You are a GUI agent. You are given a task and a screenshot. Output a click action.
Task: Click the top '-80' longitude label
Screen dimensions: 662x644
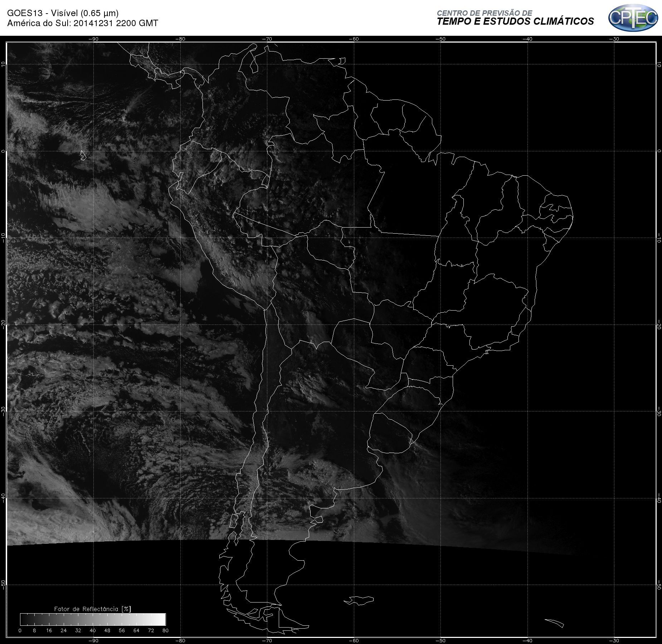pyautogui.click(x=180, y=39)
